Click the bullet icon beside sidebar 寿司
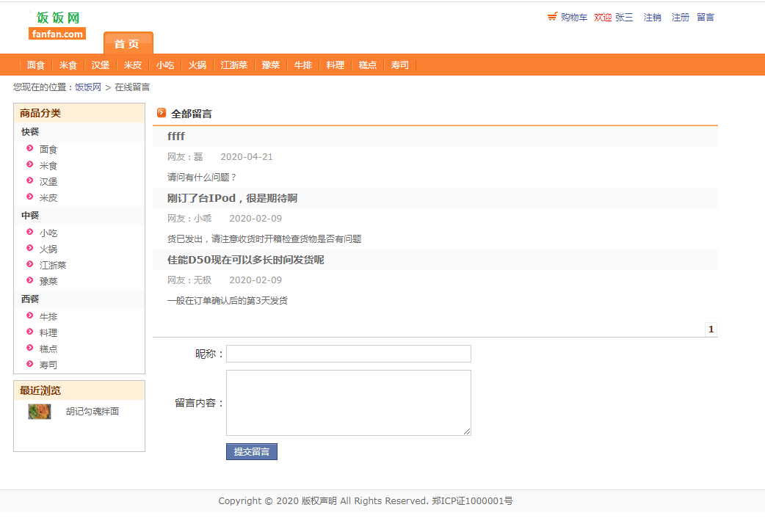Viewport: 765px width, 532px height. point(30,364)
